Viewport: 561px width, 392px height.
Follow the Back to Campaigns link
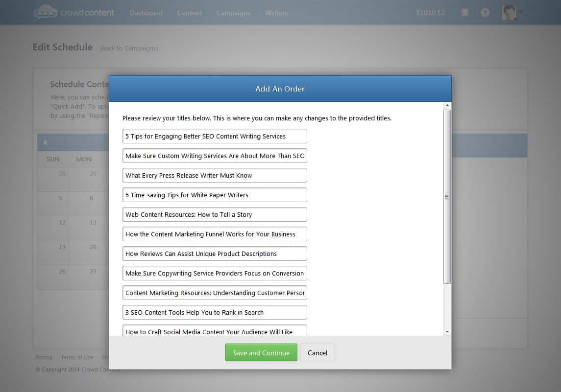point(129,48)
